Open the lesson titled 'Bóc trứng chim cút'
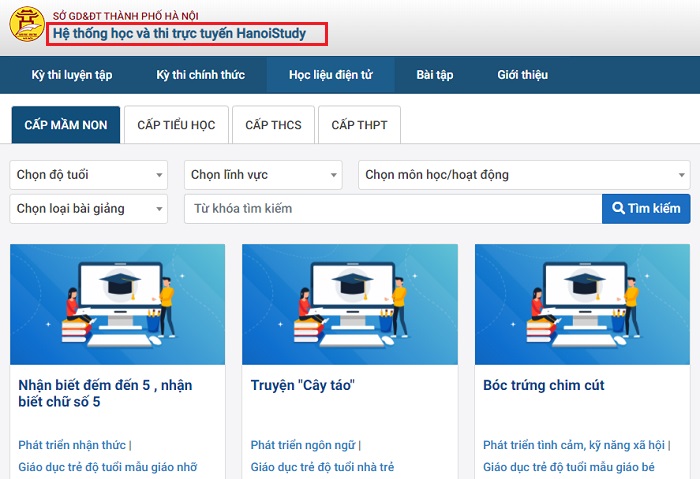Screen dimensions: 700x479 tap(544, 385)
